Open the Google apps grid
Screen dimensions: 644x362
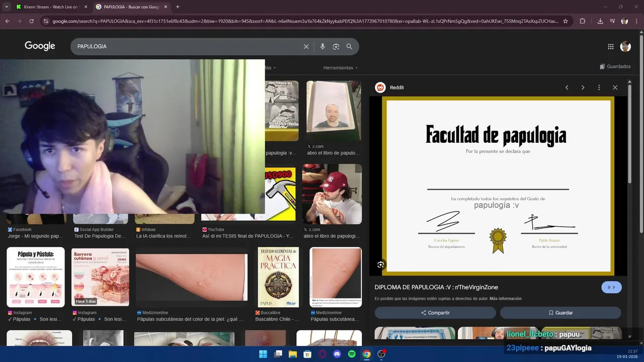click(610, 46)
